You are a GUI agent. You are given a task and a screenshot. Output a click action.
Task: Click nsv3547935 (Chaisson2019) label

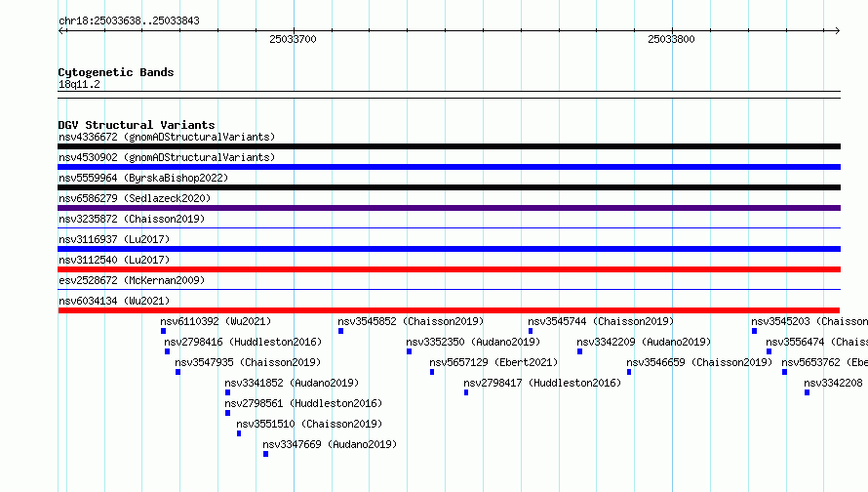[x=248, y=362]
